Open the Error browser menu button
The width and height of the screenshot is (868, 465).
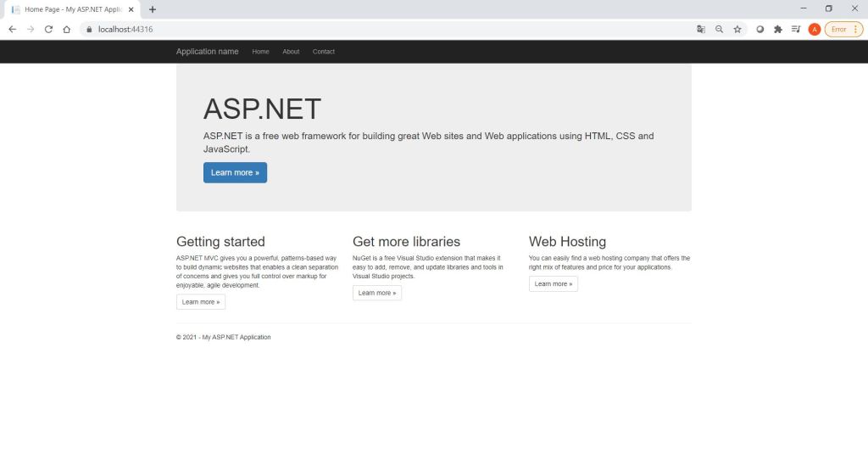coord(843,29)
